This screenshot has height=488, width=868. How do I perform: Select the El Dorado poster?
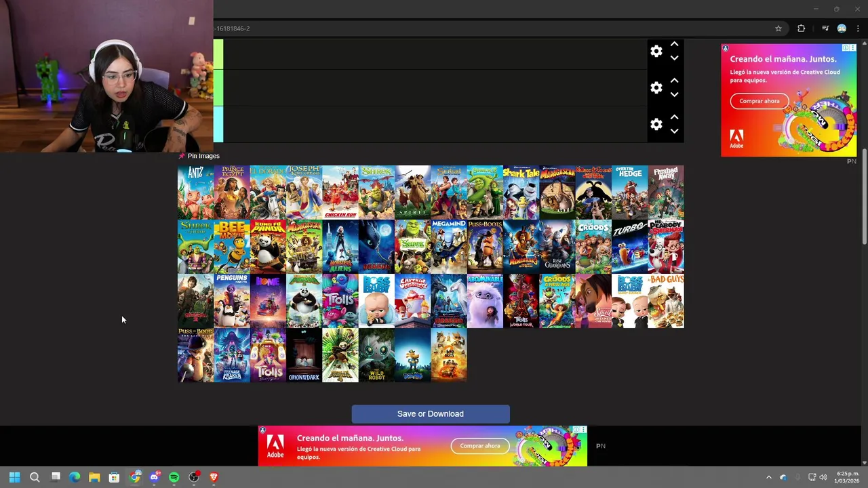(x=268, y=192)
